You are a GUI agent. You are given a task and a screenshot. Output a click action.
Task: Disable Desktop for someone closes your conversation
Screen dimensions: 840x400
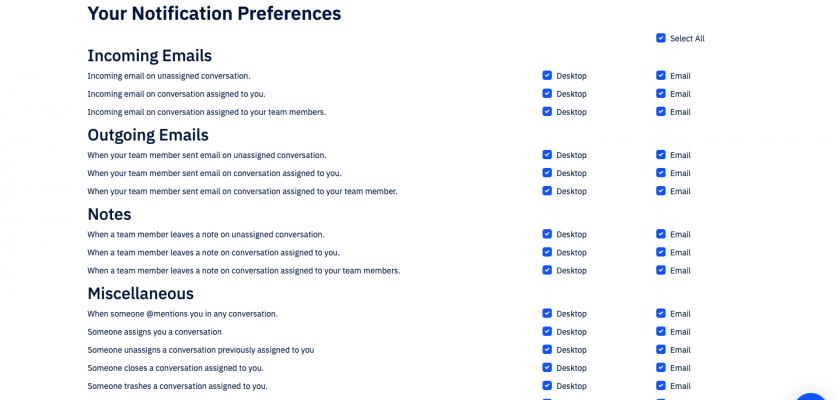point(547,367)
